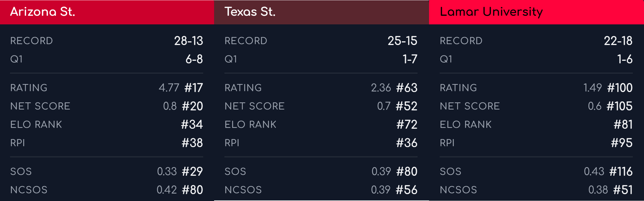Select Arizona St. rating rank #17
Screen dimensions: 644x201
pos(194,88)
